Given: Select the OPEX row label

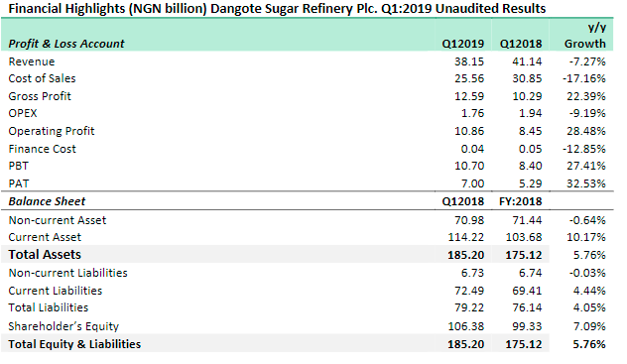Looking at the screenshot, I should [23, 113].
